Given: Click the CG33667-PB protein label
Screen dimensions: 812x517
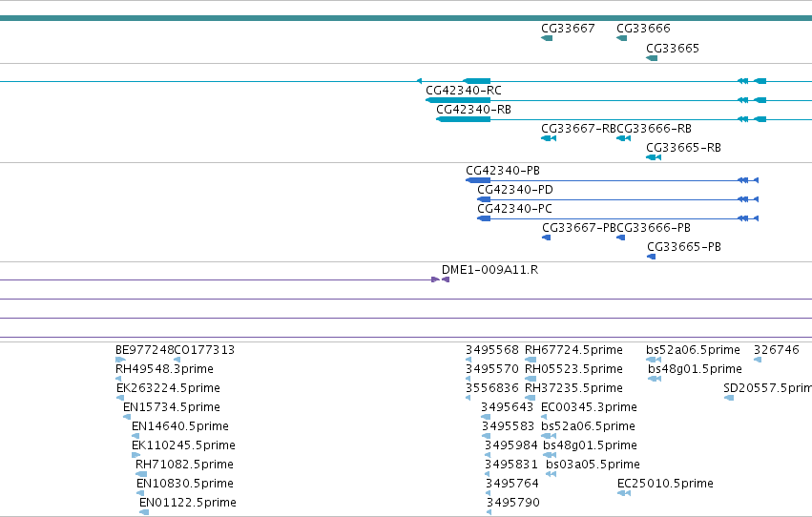Looking at the screenshot, I should [579, 228].
